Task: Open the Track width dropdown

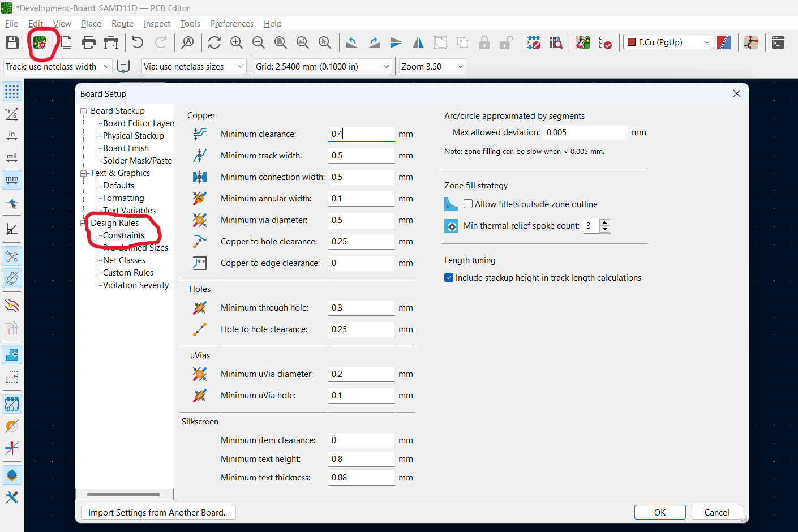Action: [x=58, y=67]
